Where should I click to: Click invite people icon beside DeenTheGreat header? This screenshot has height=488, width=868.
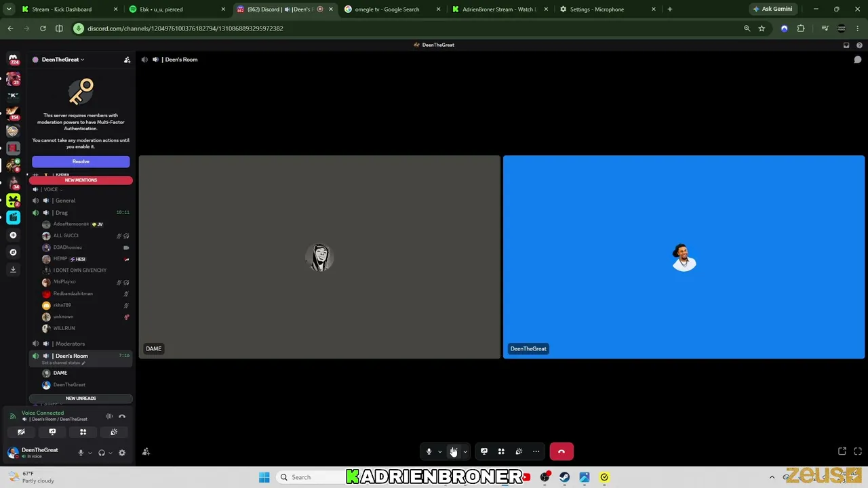[x=127, y=60]
